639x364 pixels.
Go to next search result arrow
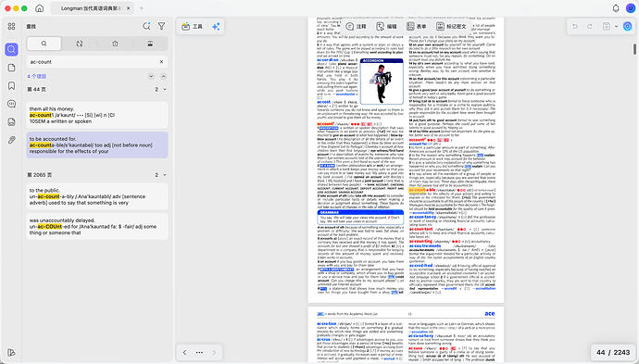point(151,76)
